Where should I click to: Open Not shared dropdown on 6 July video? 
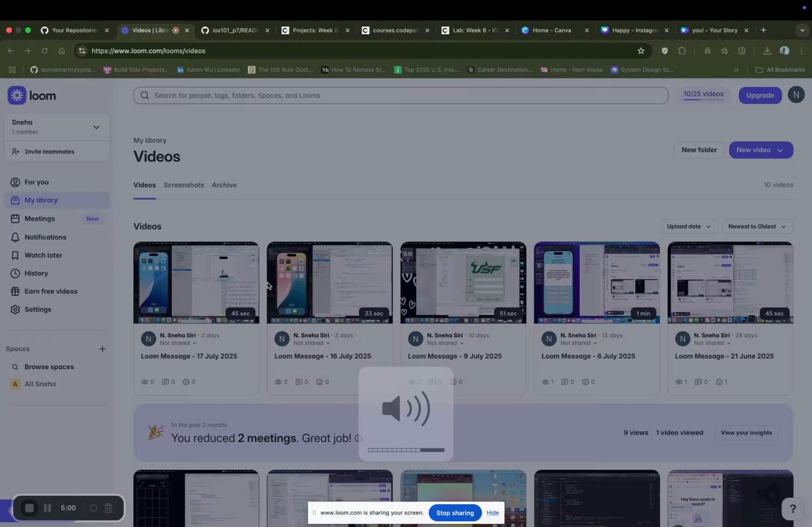(579, 343)
